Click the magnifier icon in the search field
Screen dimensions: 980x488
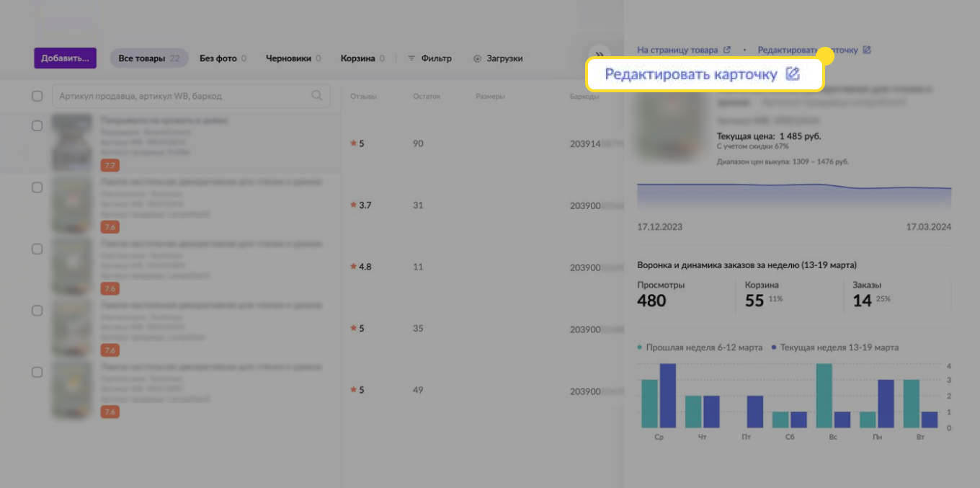click(x=316, y=96)
